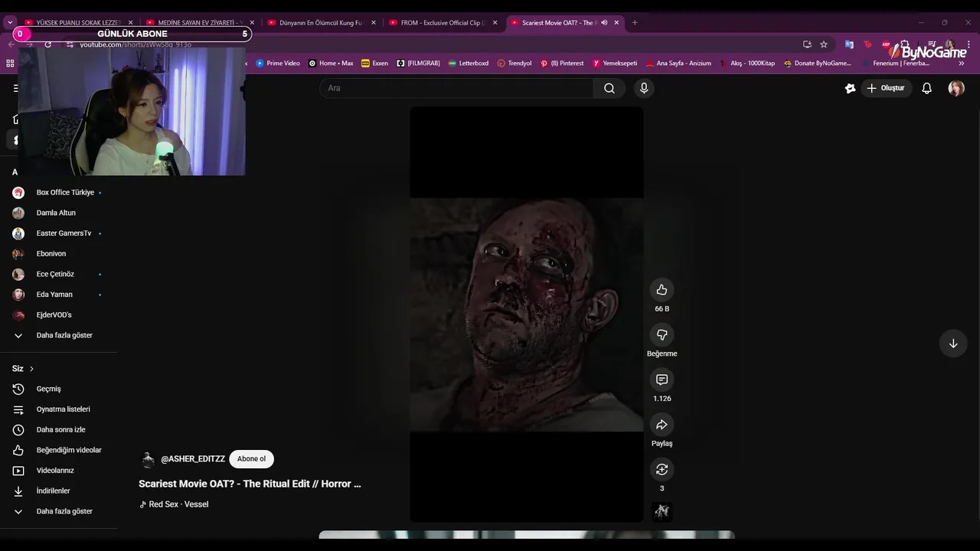The height and width of the screenshot is (551, 980).
Task: Open Prime Video bookmark
Action: [x=277, y=64]
